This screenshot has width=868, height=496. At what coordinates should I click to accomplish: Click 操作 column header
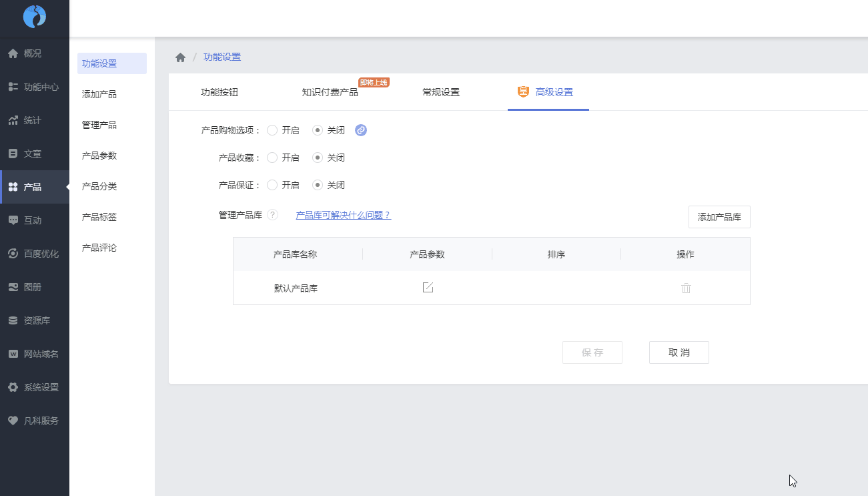coord(686,254)
